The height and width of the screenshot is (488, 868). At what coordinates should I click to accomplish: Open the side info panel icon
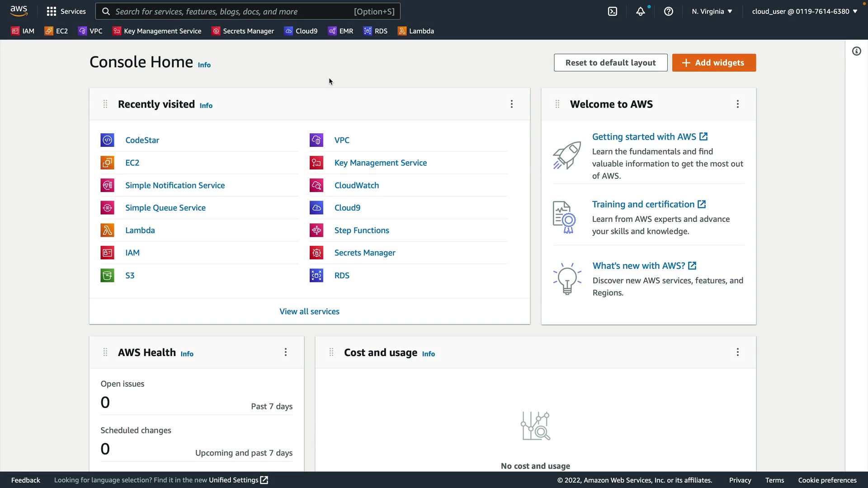[x=856, y=51]
